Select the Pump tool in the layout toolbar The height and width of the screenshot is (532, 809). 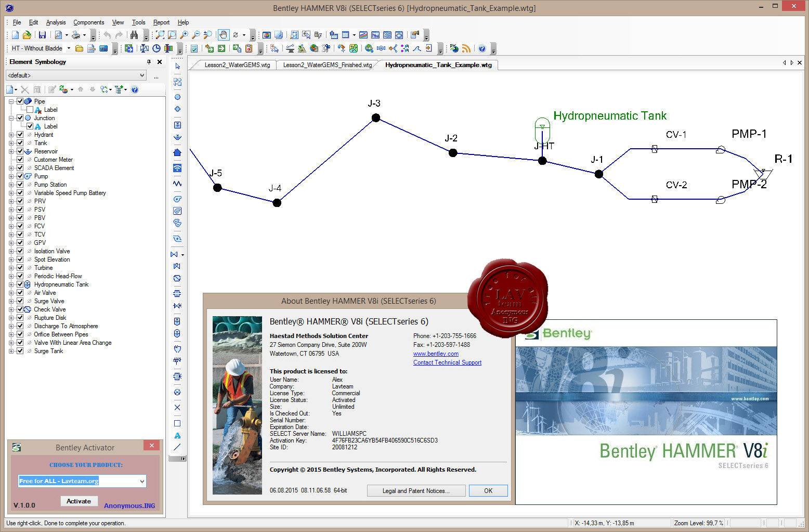click(177, 199)
